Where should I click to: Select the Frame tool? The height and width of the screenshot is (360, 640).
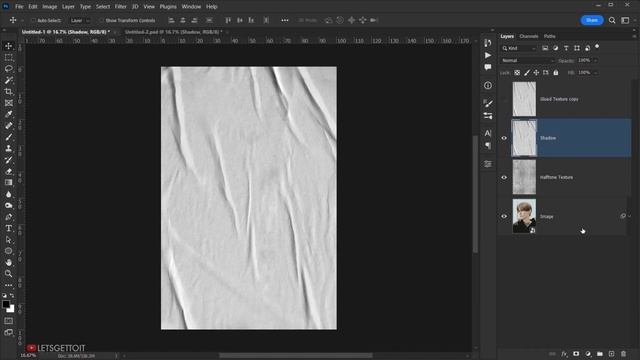pos(9,103)
